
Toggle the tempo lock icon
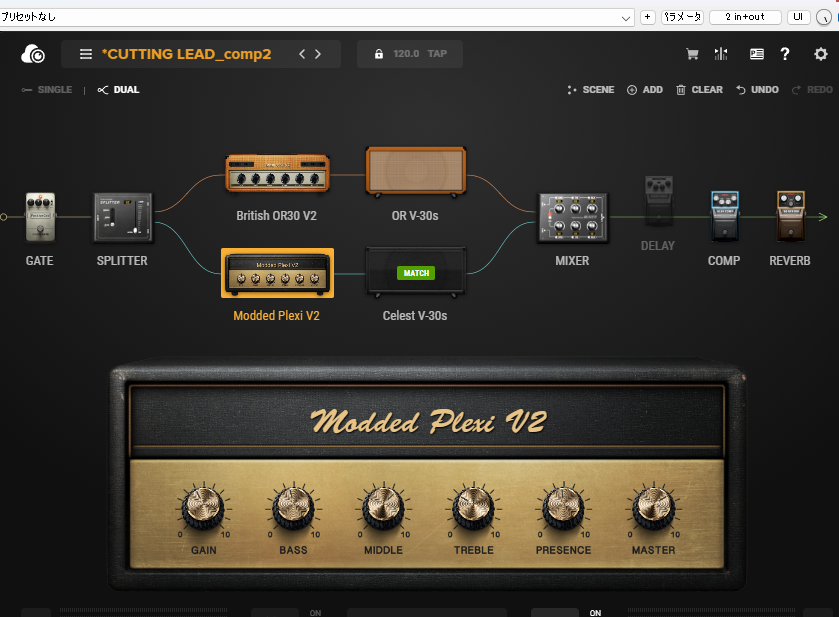pyautogui.click(x=378, y=54)
